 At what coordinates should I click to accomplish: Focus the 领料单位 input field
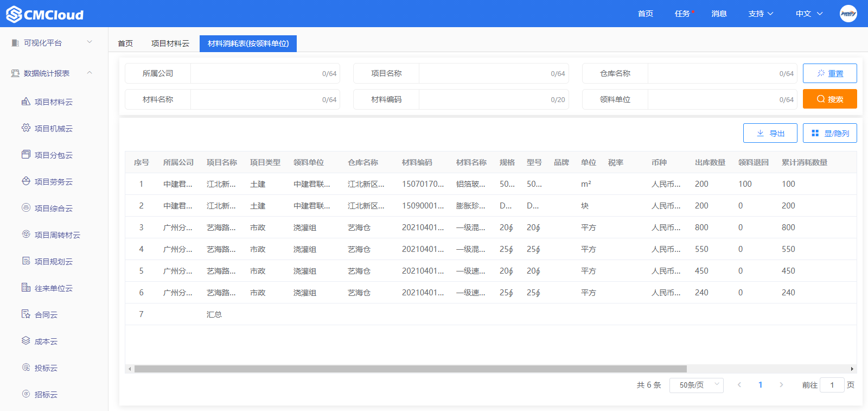(x=723, y=99)
